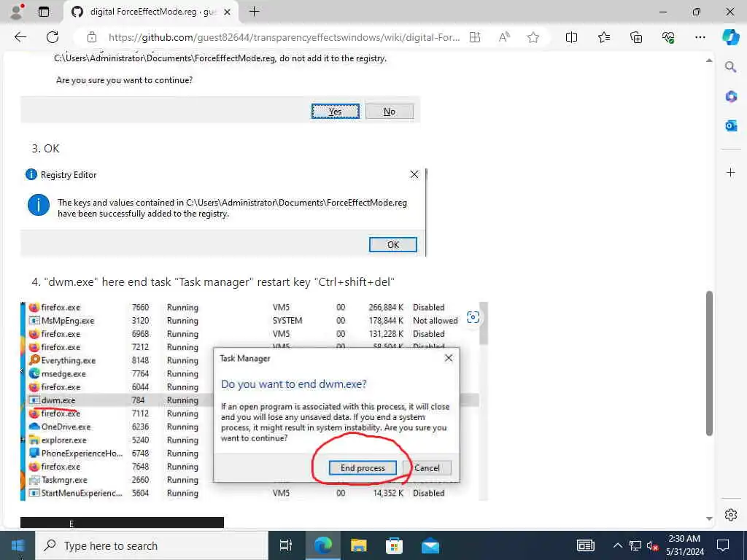This screenshot has width=747, height=560.
Task: Open network status tray icon
Action: tap(635, 545)
